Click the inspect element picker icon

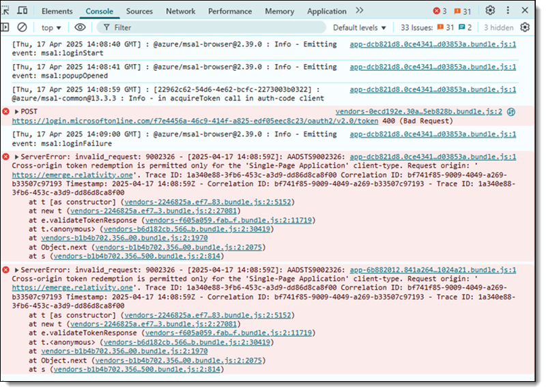coord(5,11)
